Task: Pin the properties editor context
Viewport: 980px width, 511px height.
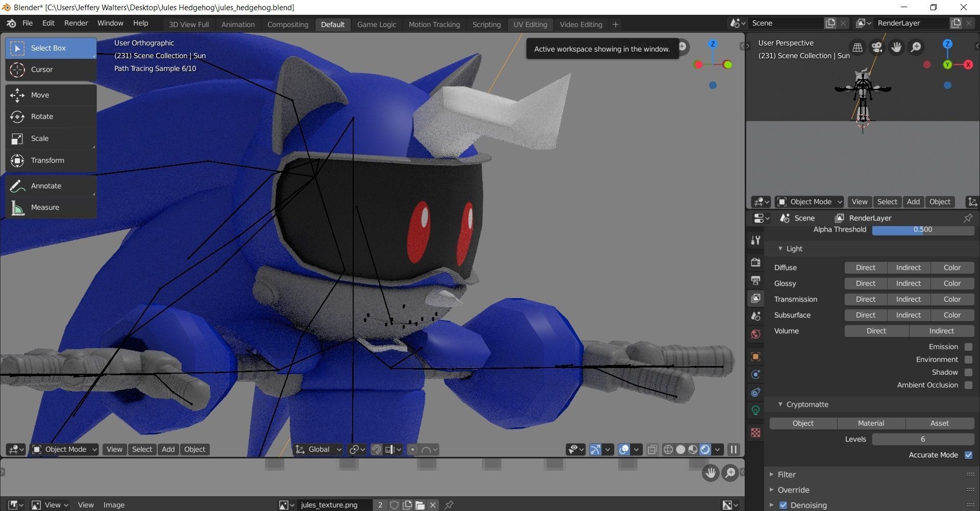Action: pyautogui.click(x=968, y=218)
